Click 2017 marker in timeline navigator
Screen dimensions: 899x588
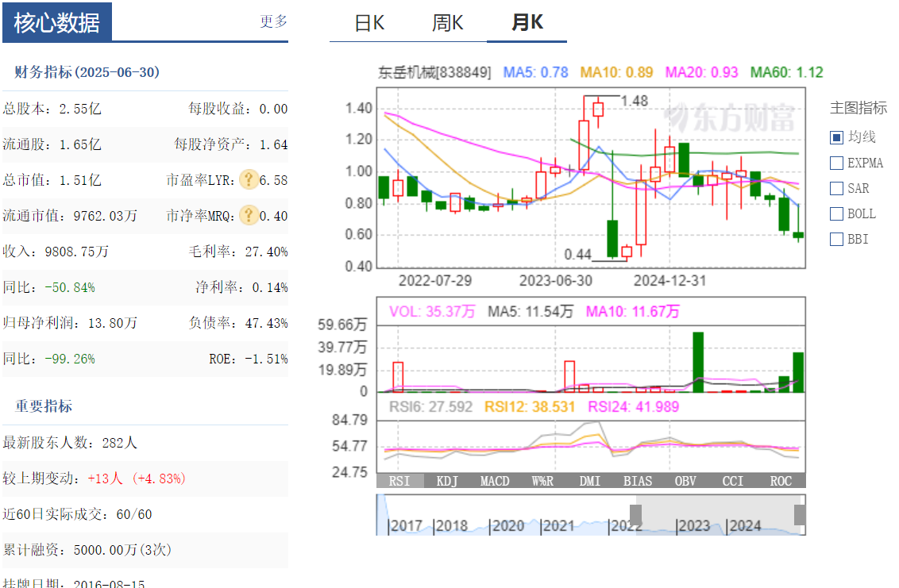point(405,525)
